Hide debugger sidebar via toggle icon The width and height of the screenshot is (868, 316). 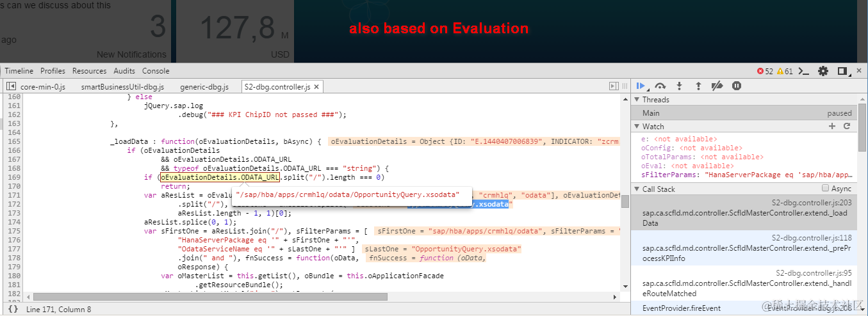[x=614, y=86]
